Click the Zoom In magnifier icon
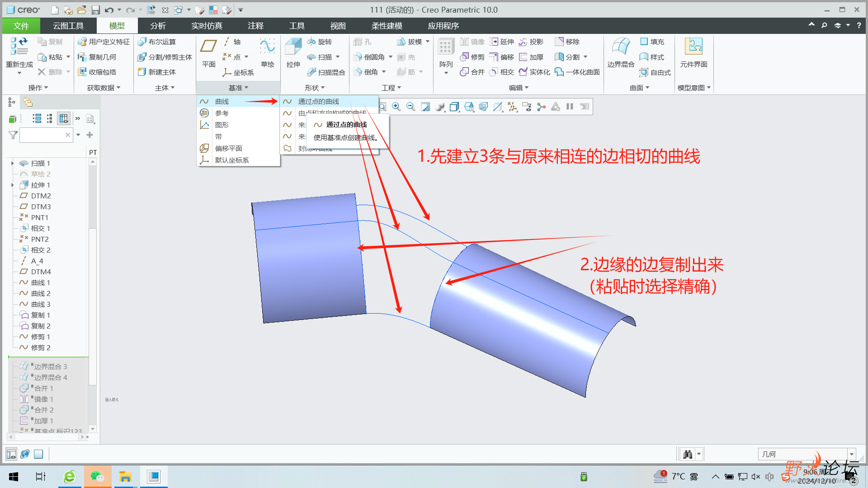 (396, 107)
